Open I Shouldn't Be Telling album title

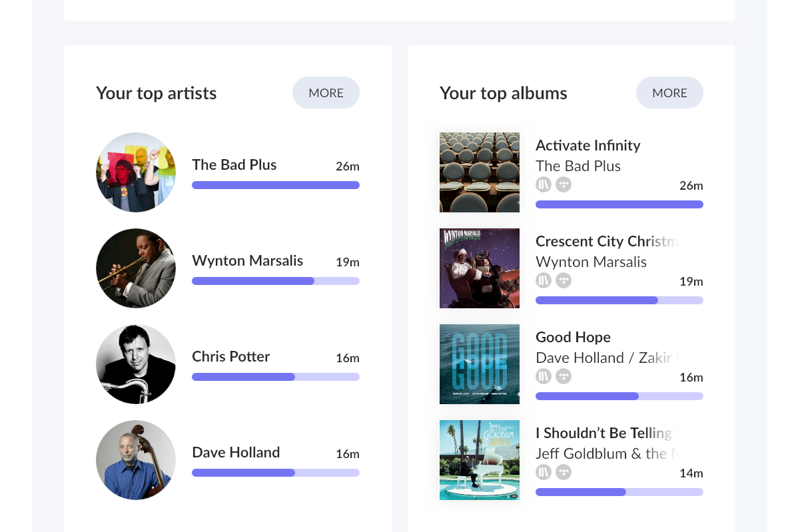606,433
